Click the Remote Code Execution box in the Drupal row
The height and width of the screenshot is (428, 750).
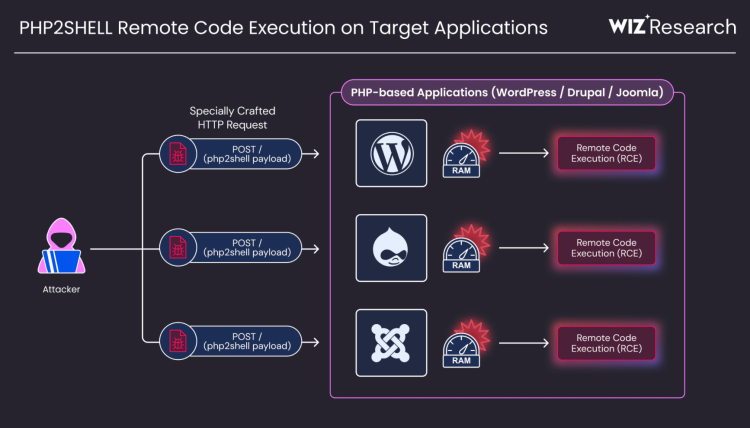(606, 248)
